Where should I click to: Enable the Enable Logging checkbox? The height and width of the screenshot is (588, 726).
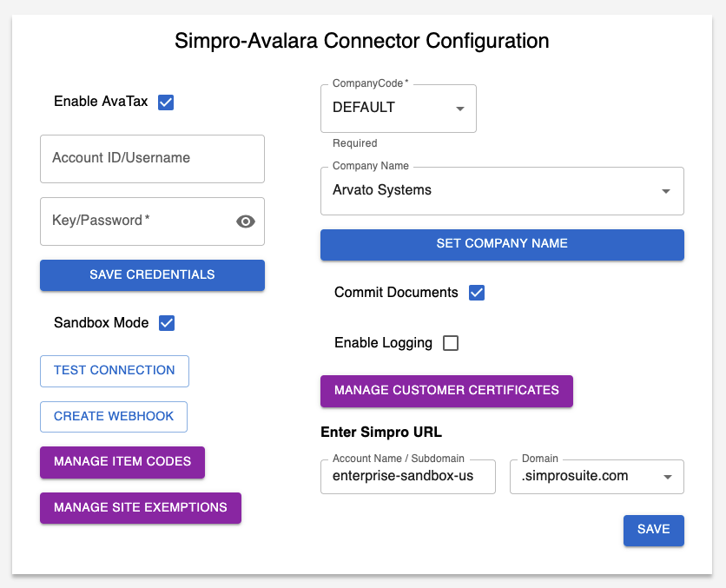tap(451, 343)
